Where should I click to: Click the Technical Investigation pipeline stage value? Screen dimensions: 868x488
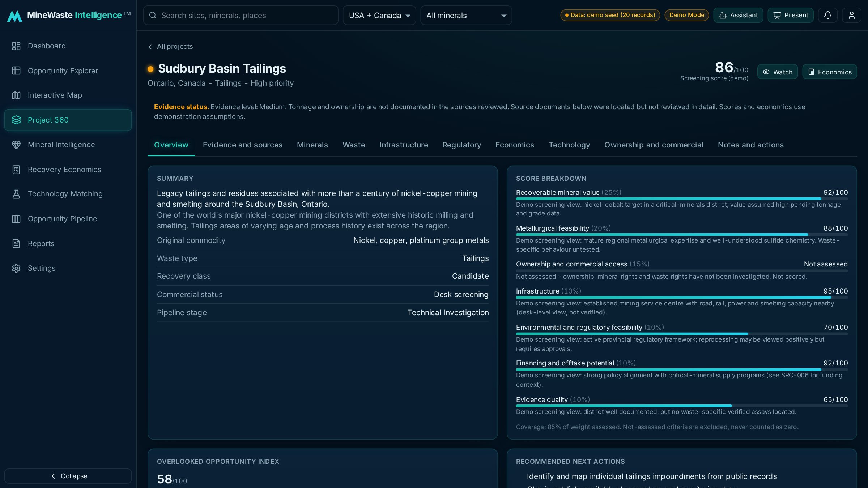pyautogui.click(x=448, y=312)
